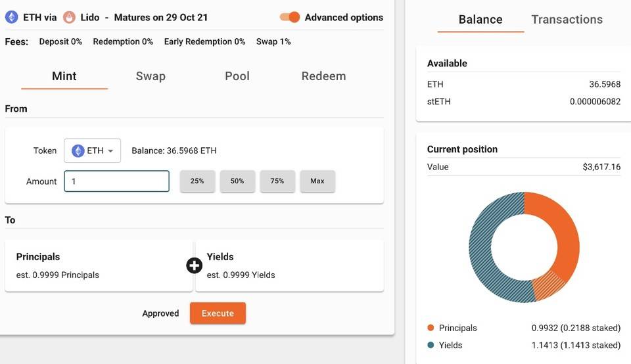The height and width of the screenshot is (364, 631).
Task: Click the Ethereum icon in the header
Action: [11, 17]
